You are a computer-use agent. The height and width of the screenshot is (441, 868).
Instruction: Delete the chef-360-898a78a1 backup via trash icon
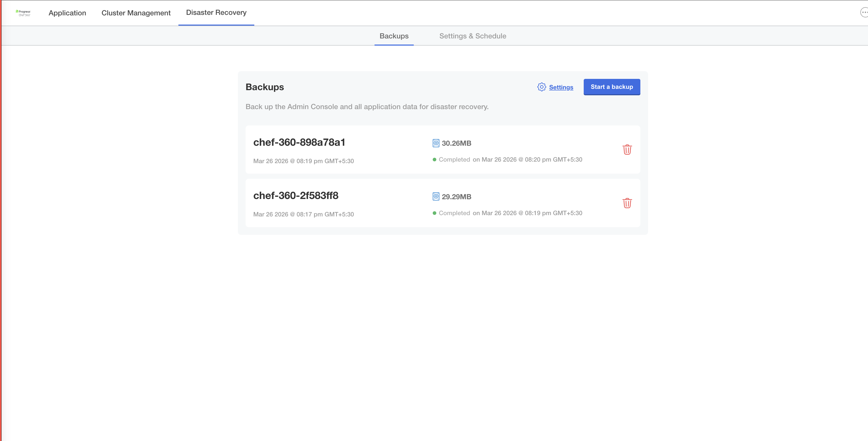click(x=627, y=150)
